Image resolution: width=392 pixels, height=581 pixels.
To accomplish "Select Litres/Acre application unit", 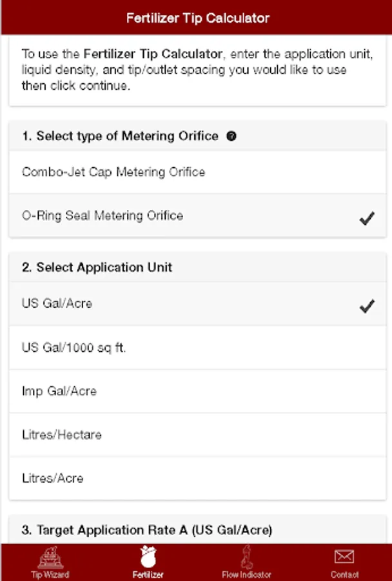I will coord(53,478).
